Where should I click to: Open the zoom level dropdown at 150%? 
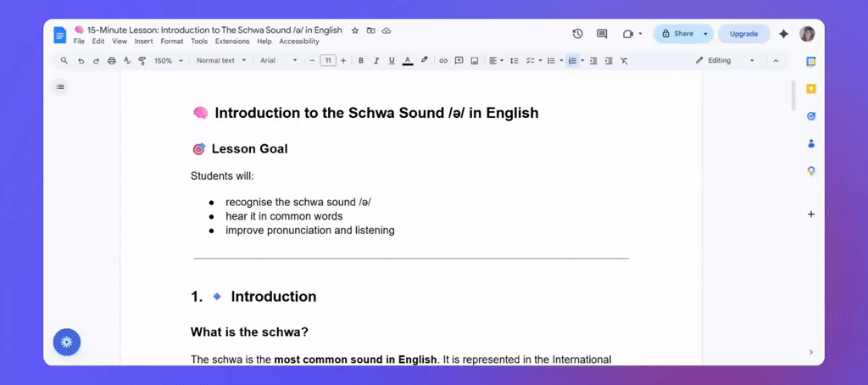click(x=169, y=60)
